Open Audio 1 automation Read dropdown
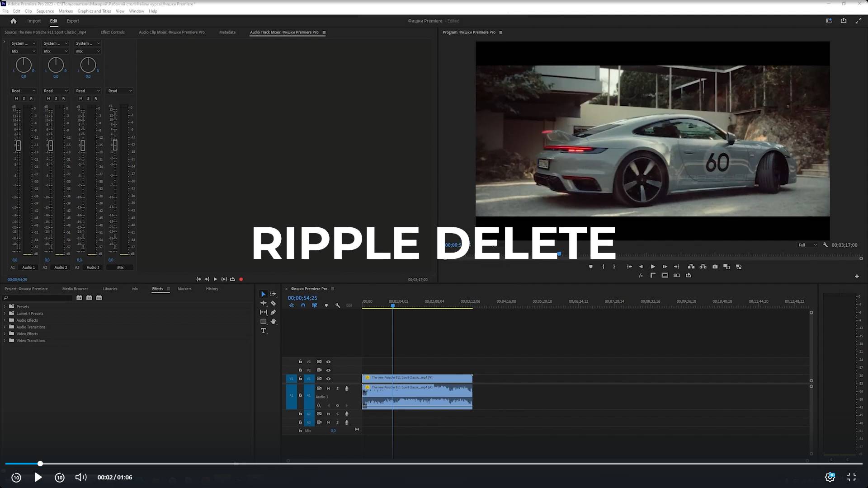The image size is (868, 488). [x=24, y=91]
